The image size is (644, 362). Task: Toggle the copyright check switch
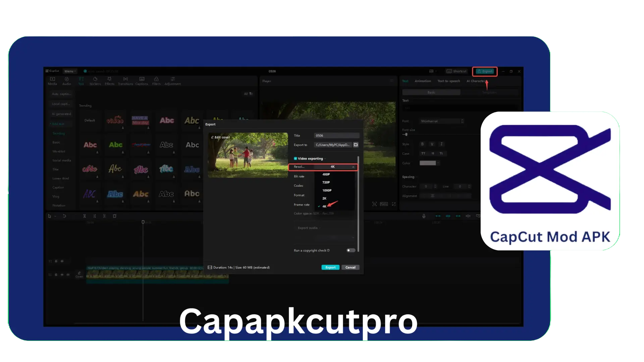350,250
